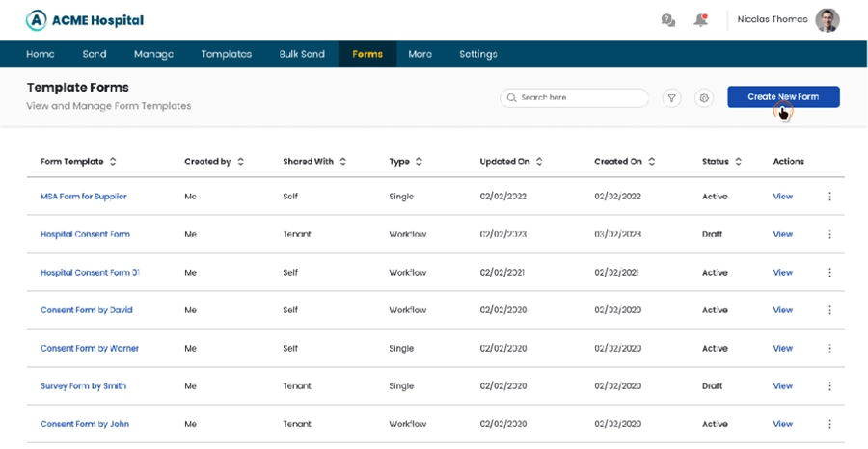868x449 pixels.
Task: Click View for MSA Form for Supplier
Action: pos(783,197)
